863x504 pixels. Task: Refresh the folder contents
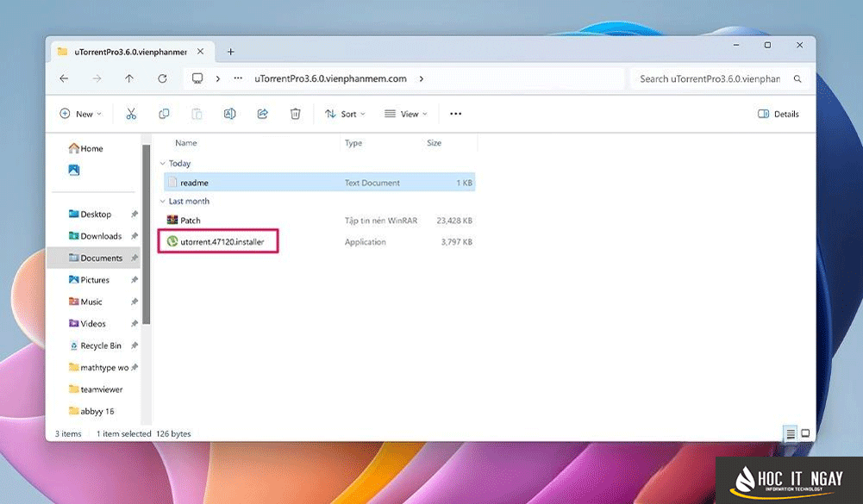coord(162,78)
